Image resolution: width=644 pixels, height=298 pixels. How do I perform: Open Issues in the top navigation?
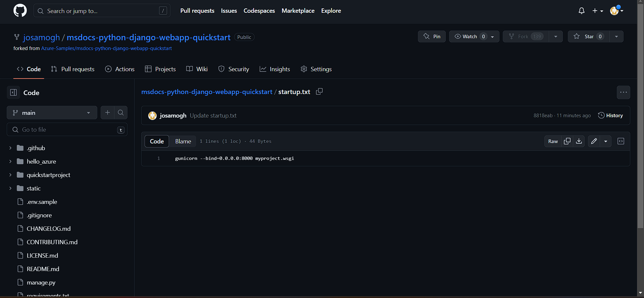(x=229, y=11)
